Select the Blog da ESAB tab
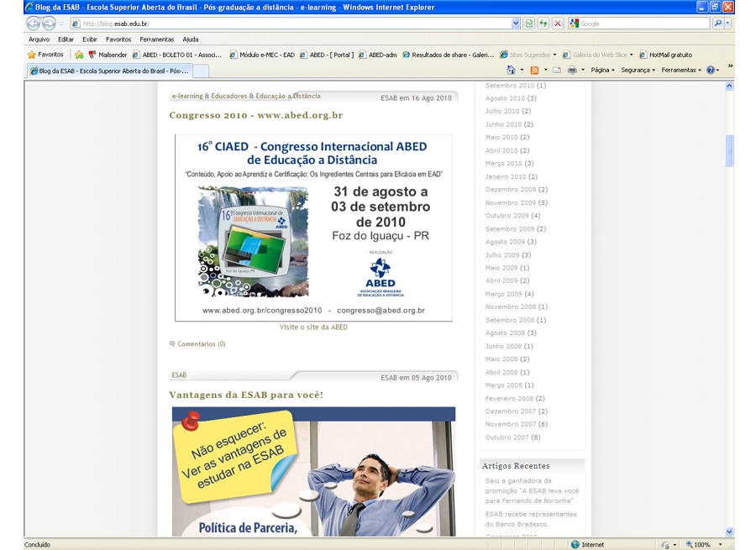Viewport: 756px width, 550px height. 109,71
